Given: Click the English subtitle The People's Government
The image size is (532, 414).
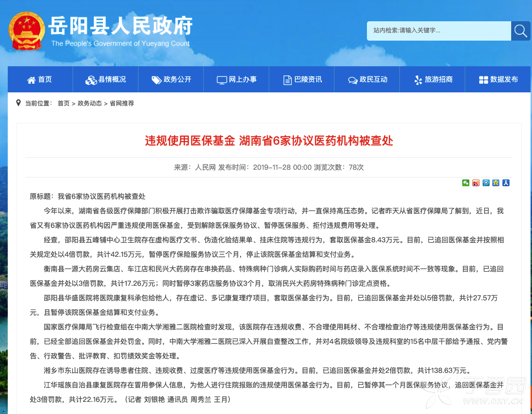Looking at the screenshot, I should click(x=121, y=44).
